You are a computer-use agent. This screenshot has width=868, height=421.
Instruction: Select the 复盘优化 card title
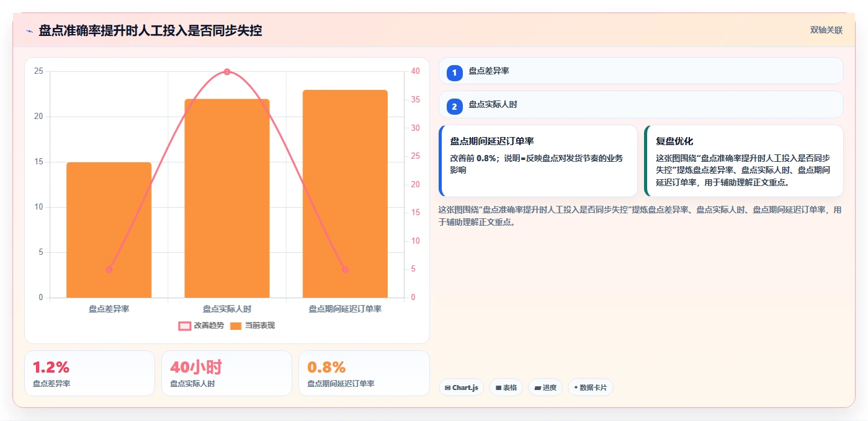click(674, 141)
